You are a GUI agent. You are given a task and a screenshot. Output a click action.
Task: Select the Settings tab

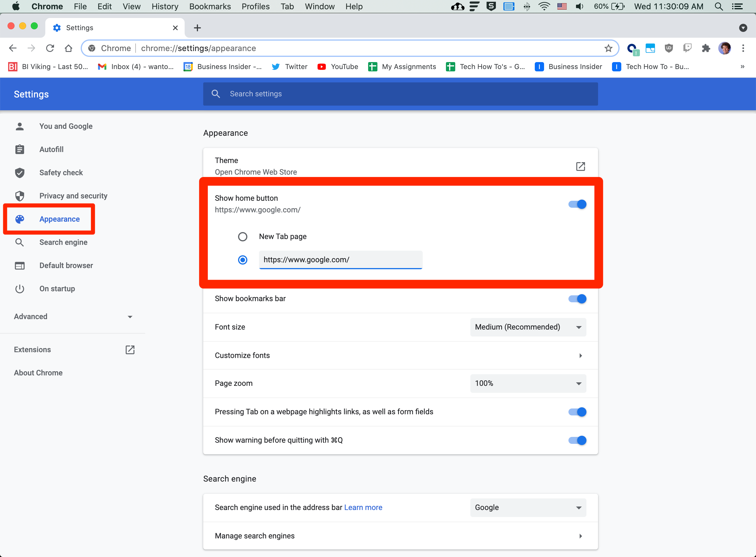[x=115, y=28]
